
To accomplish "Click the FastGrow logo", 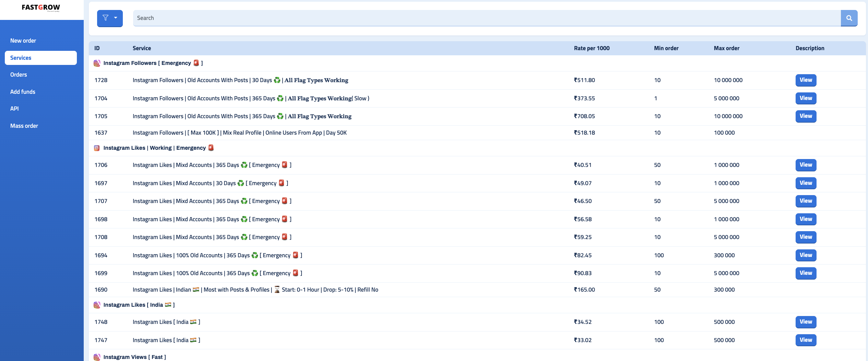I will tap(41, 8).
